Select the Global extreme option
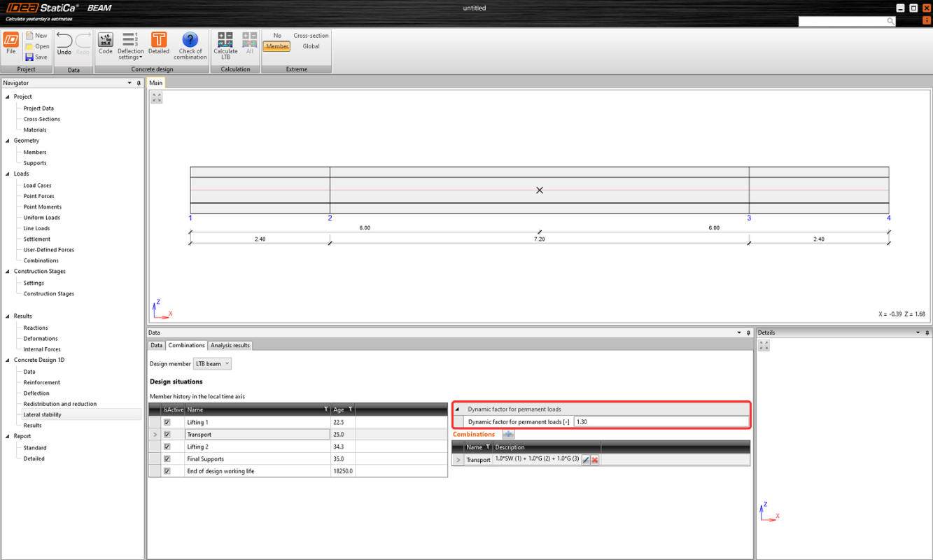The width and height of the screenshot is (933, 560). click(311, 47)
